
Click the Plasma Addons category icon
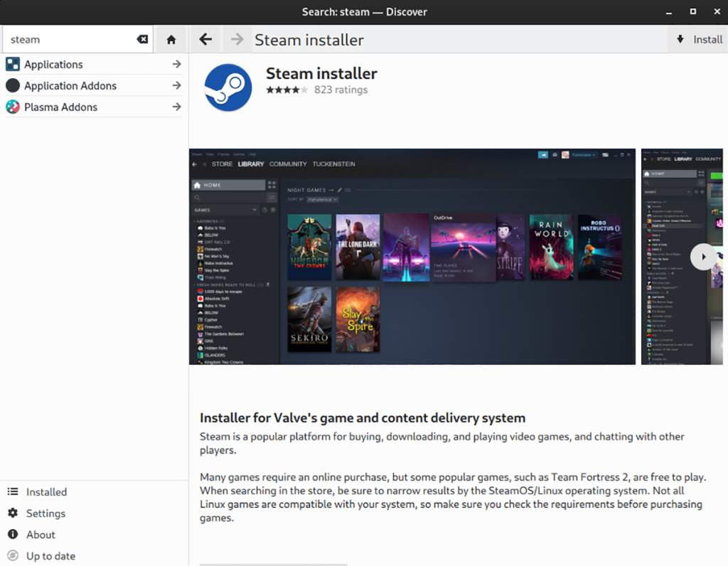coord(13,107)
